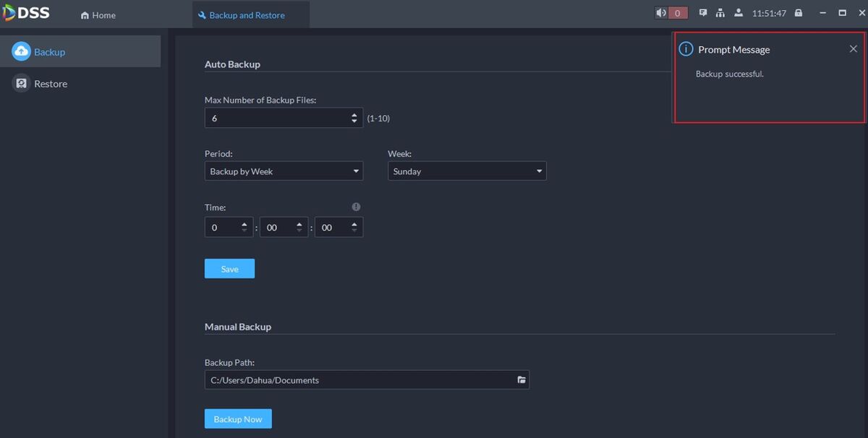The width and height of the screenshot is (868, 438).
Task: Open the message notifications icon
Action: pyautogui.click(x=702, y=13)
